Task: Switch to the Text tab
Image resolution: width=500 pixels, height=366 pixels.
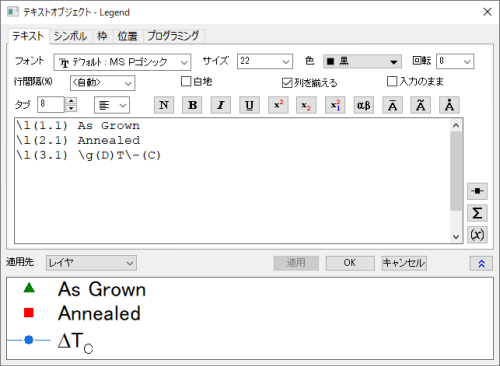Action: [28, 36]
